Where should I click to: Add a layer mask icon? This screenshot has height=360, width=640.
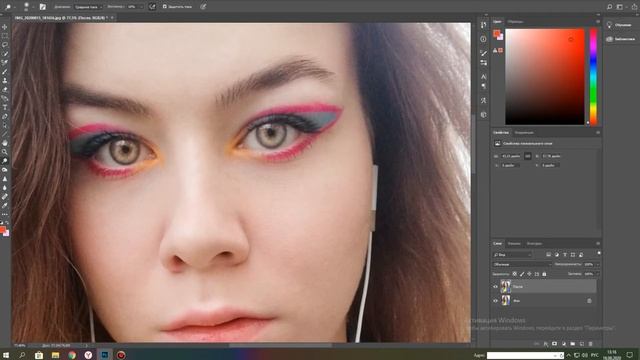(x=554, y=344)
